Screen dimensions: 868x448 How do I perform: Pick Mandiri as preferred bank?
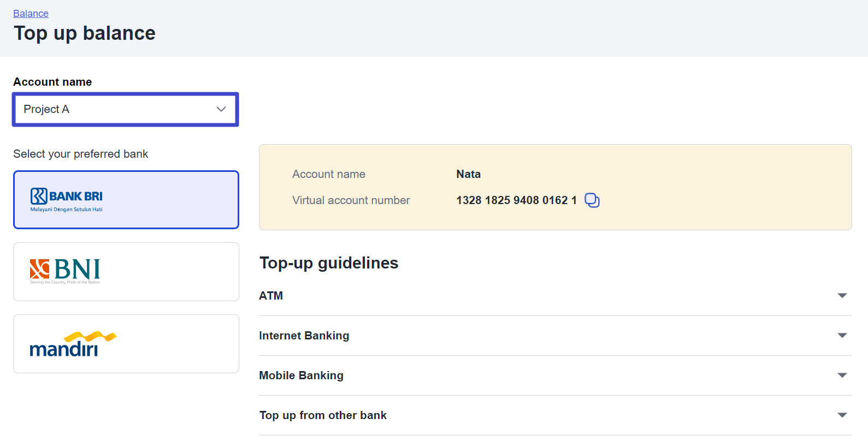126,344
